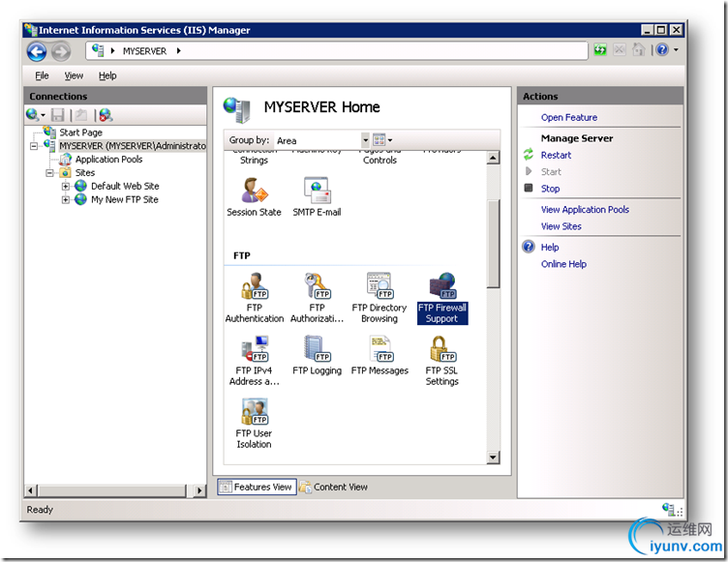
Task: Click the features list scroll up arrow
Action: [493, 158]
